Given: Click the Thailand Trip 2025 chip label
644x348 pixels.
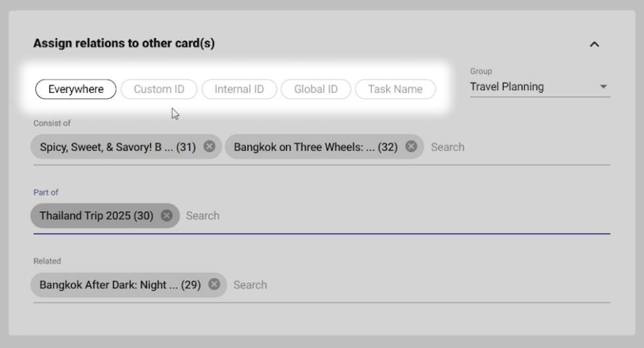Looking at the screenshot, I should coord(96,216).
